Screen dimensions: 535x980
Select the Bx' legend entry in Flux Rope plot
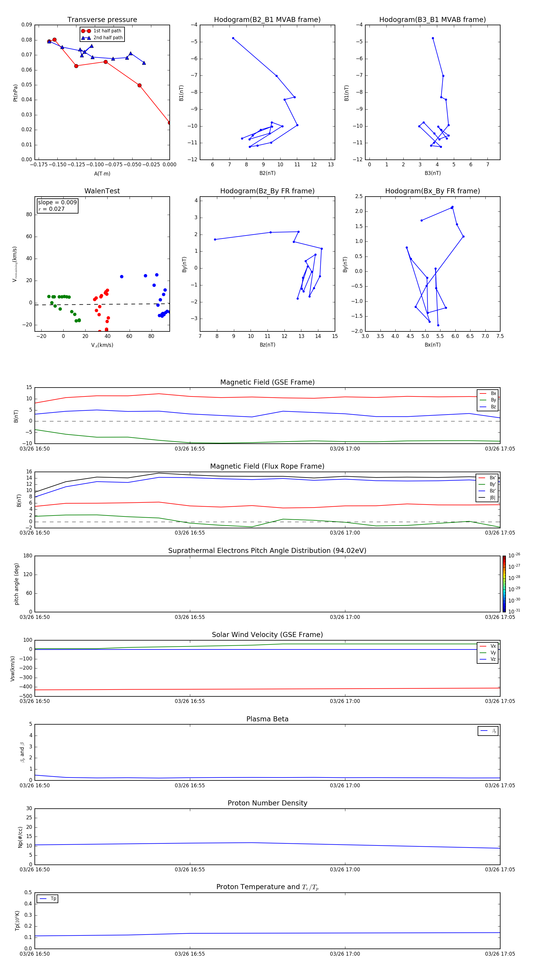tap(487, 478)
